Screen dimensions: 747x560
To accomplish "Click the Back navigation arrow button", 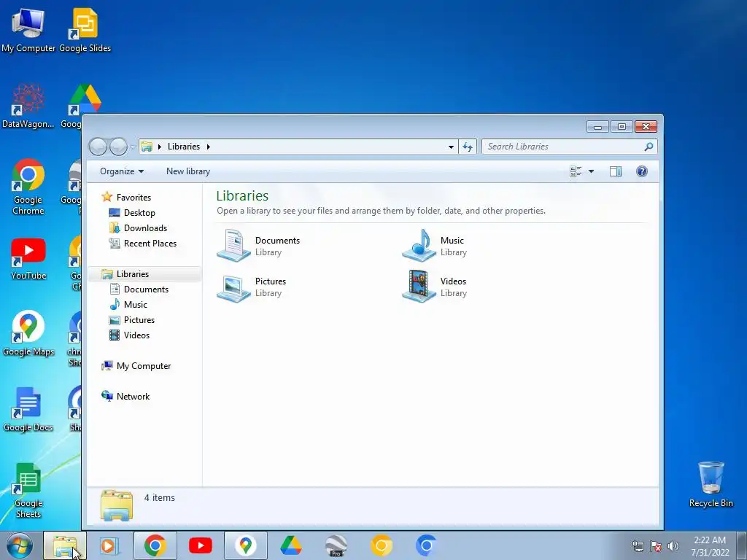I will coord(98,147).
